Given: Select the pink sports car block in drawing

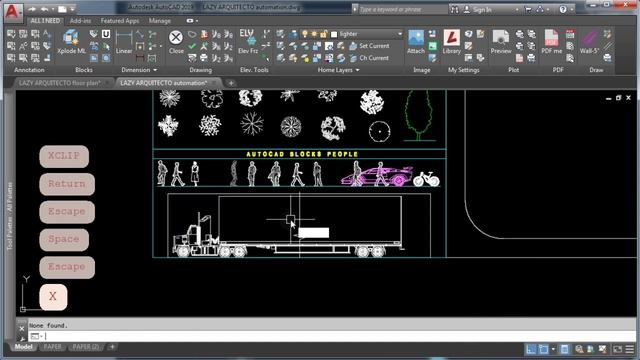Looking at the screenshot, I should point(376,176).
